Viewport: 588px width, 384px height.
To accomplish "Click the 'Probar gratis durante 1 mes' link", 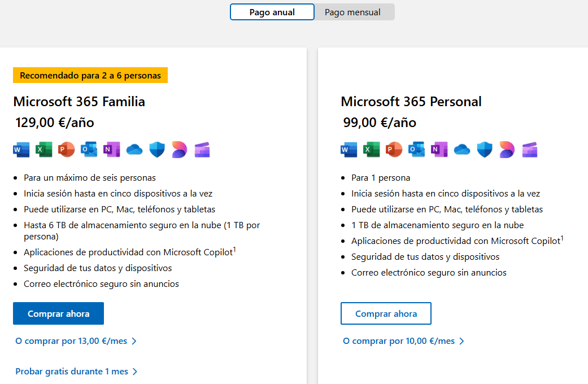I will point(76,372).
